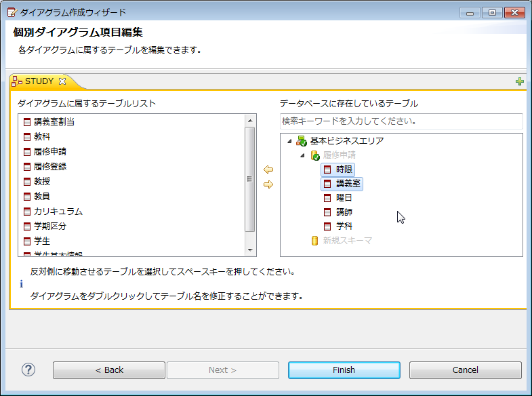Select 履修登録 in the table list
This screenshot has width=532, height=396.
pos(50,167)
